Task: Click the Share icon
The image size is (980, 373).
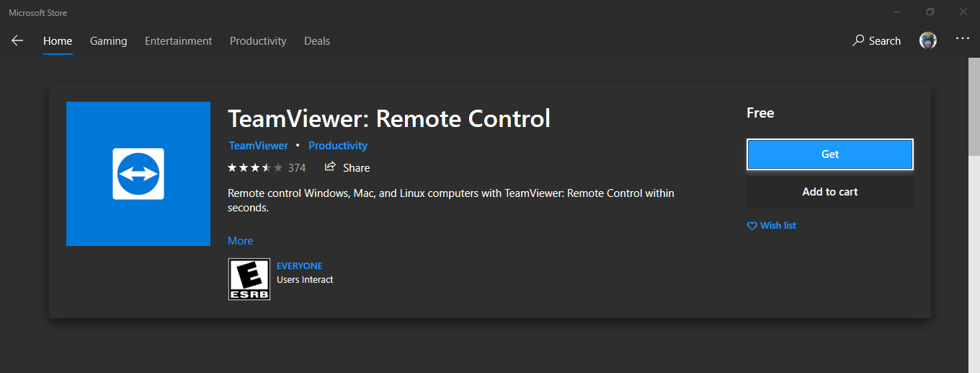Action: pyautogui.click(x=330, y=167)
